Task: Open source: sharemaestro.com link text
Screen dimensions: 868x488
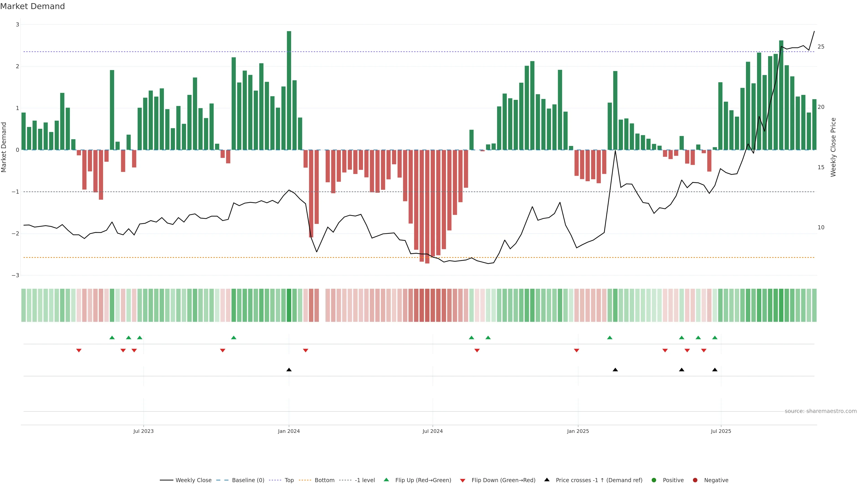Action: pos(821,411)
